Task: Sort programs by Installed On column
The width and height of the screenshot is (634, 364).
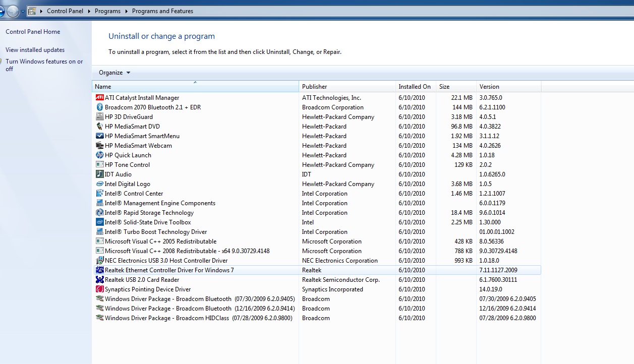Action: click(416, 87)
